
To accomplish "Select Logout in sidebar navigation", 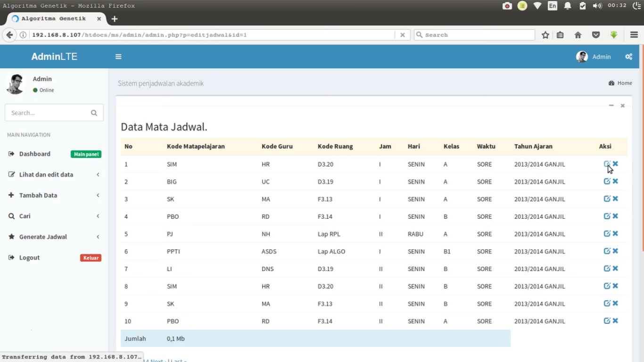I will (x=29, y=257).
